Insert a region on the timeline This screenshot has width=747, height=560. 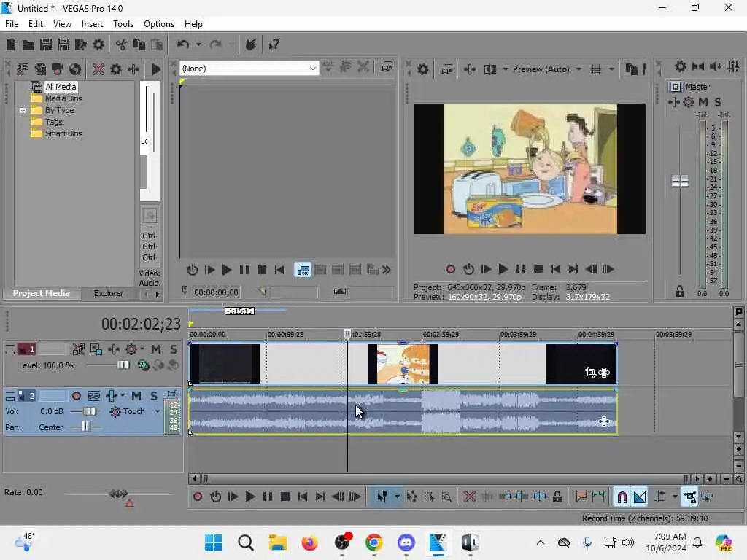click(x=598, y=497)
